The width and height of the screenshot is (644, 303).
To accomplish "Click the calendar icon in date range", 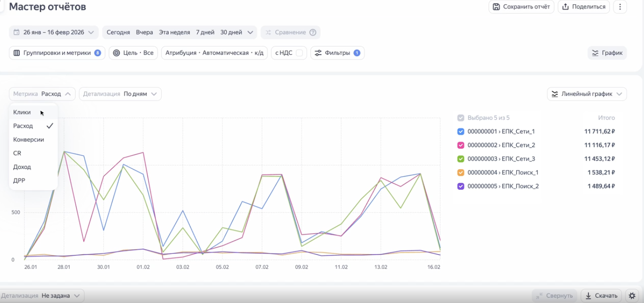I will (x=17, y=32).
